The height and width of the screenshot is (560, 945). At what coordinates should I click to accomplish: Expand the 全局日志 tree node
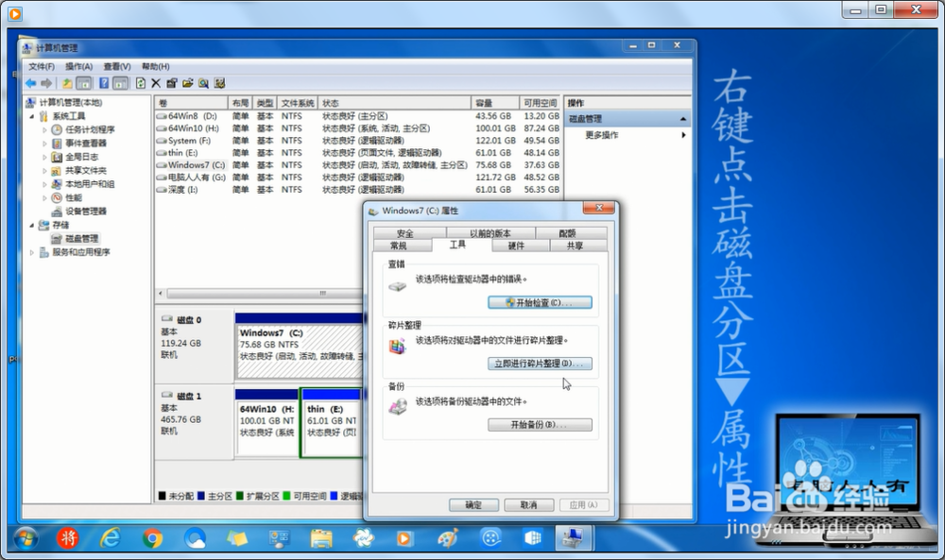(x=44, y=157)
